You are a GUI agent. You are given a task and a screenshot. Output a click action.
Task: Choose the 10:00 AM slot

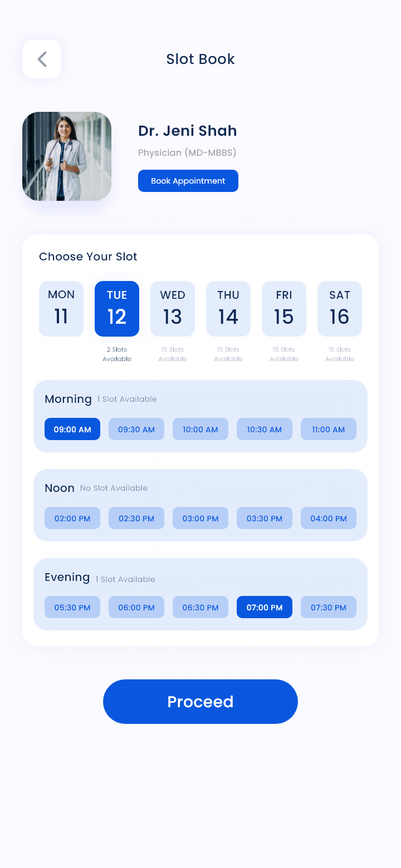[x=200, y=429]
